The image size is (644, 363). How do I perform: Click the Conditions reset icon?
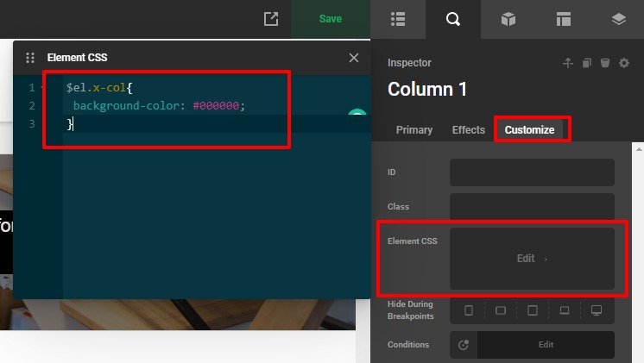(464, 345)
